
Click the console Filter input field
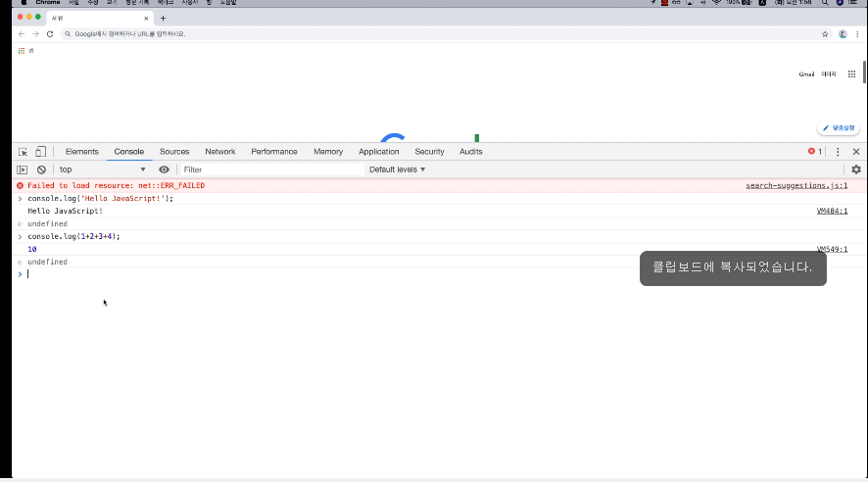click(272, 169)
